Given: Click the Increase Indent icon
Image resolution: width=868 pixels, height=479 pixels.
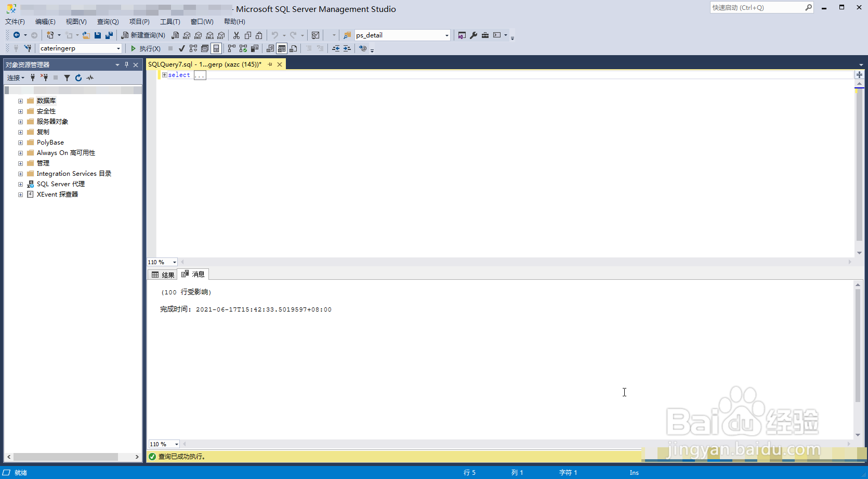Looking at the screenshot, I should coord(347,48).
